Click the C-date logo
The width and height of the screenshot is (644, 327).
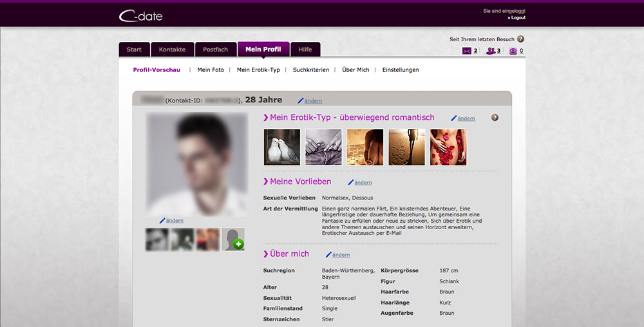pyautogui.click(x=141, y=15)
